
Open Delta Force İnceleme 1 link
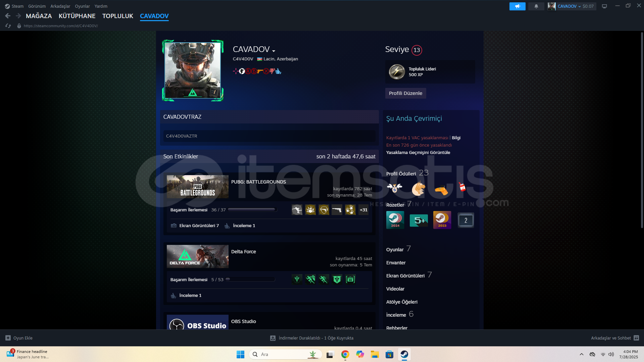click(x=190, y=295)
